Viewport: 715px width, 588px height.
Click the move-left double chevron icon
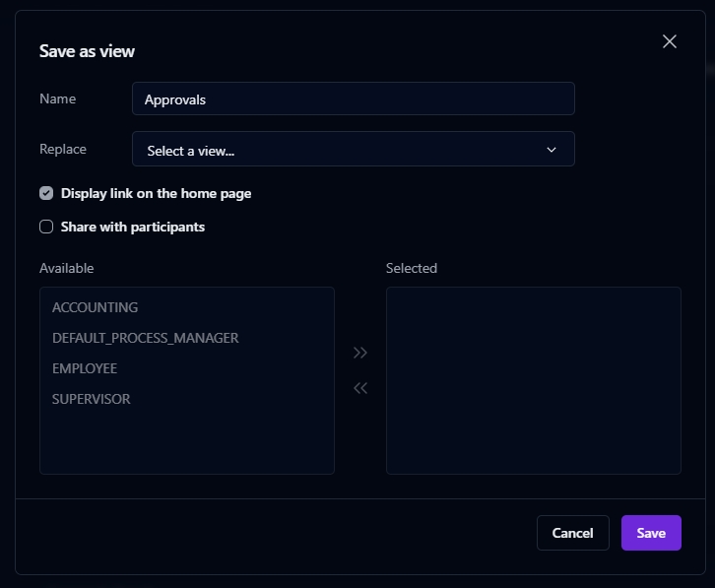coord(360,388)
